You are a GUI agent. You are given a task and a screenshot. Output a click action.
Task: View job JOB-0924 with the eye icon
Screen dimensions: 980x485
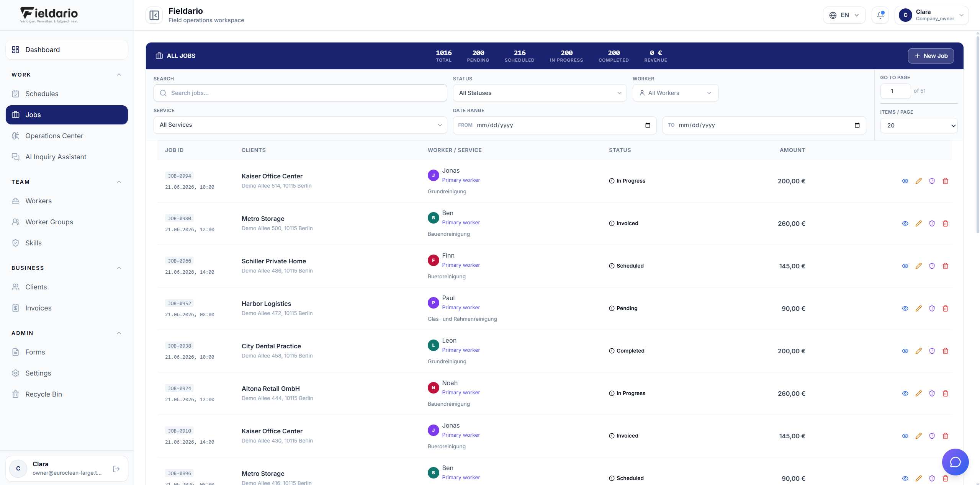point(905,394)
